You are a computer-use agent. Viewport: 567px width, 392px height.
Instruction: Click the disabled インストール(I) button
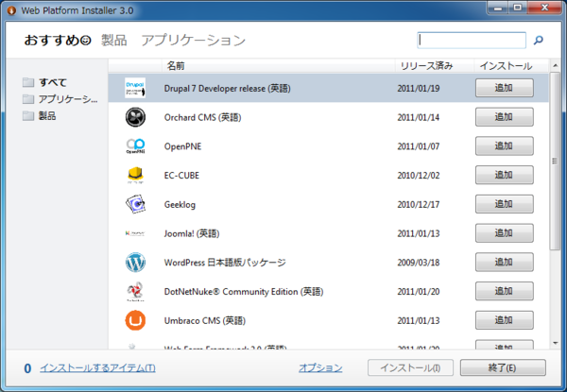tap(410, 367)
